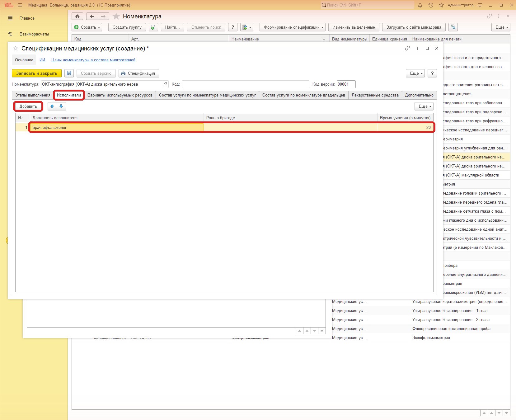
Task: Navigate back with the left arrow
Action: [92, 16]
